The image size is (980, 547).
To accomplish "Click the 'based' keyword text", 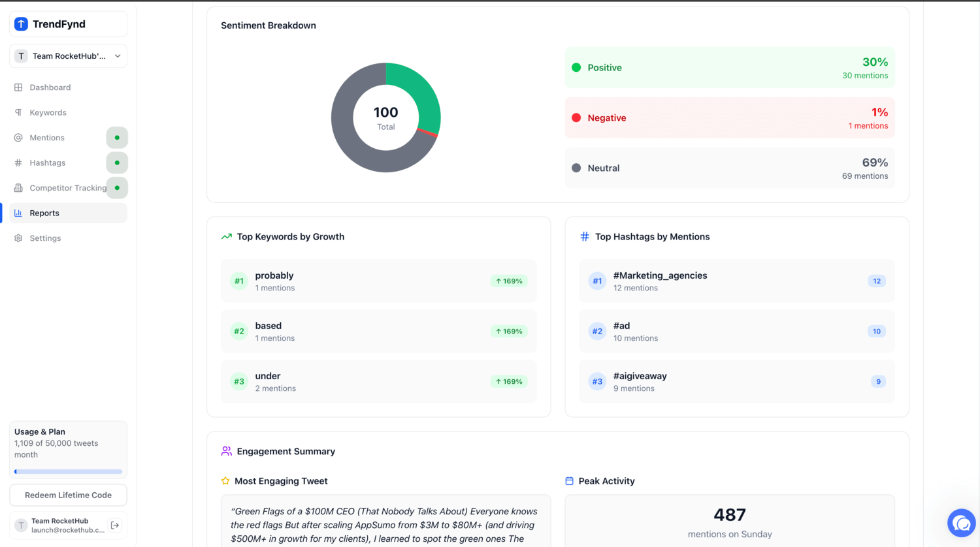I will [269, 326].
